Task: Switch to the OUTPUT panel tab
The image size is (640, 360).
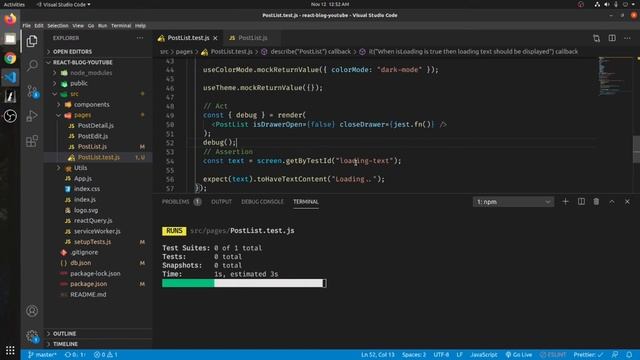Action: pyautogui.click(x=221, y=202)
